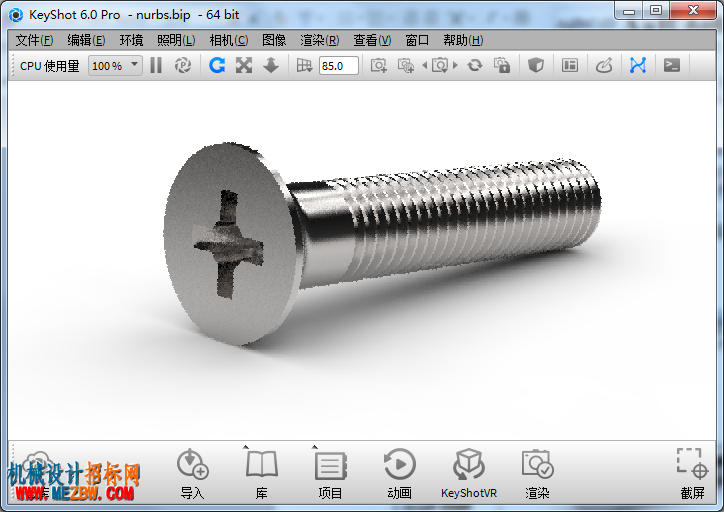Open the 窗口 menu

coord(417,41)
